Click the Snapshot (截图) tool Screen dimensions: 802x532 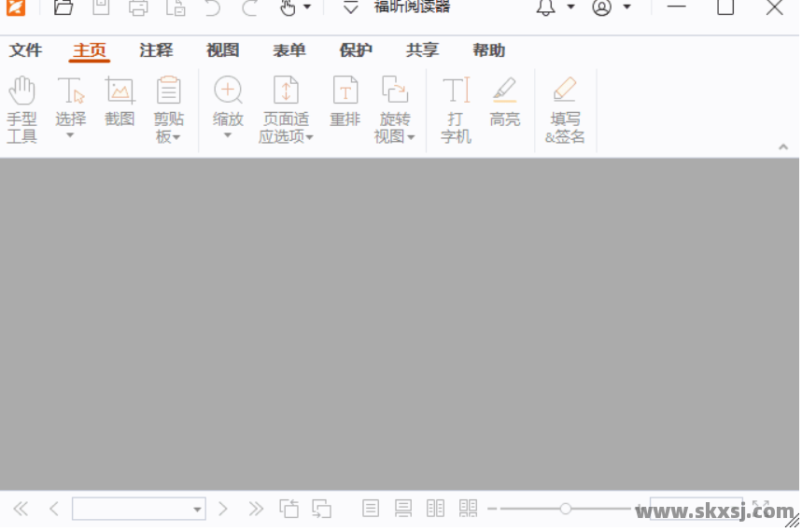coord(120,101)
